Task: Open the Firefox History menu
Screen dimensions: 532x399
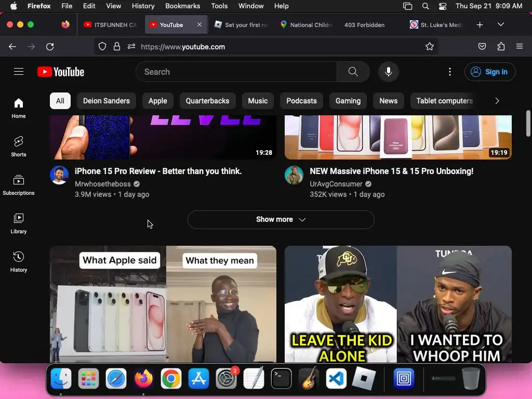Action: click(x=143, y=6)
